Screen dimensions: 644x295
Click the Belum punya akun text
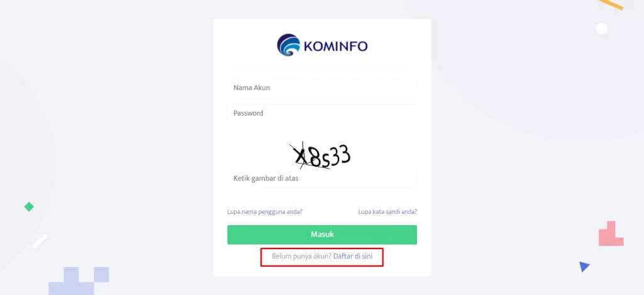[301, 257]
